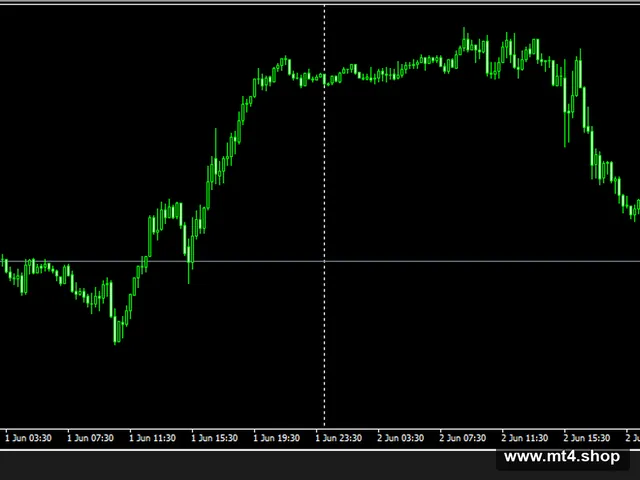
Task: Click the 2 Jun 11:30 time label
Action: pyautogui.click(x=525, y=438)
